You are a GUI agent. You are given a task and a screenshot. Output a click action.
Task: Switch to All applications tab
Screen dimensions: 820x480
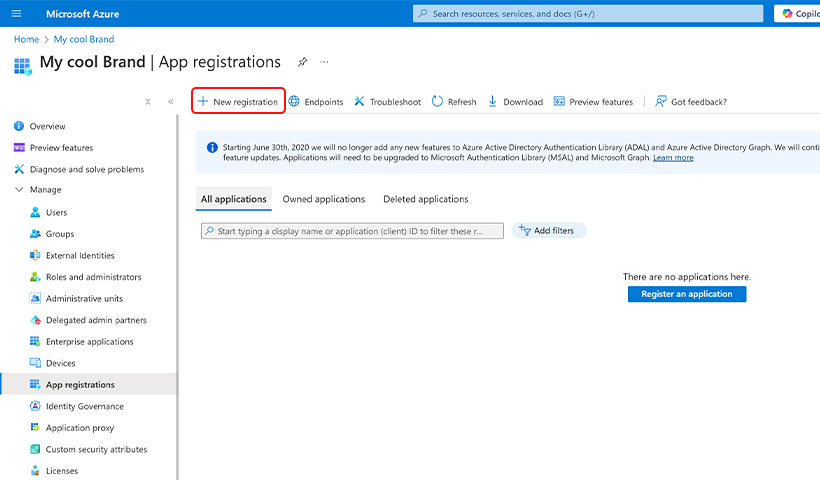(x=234, y=199)
